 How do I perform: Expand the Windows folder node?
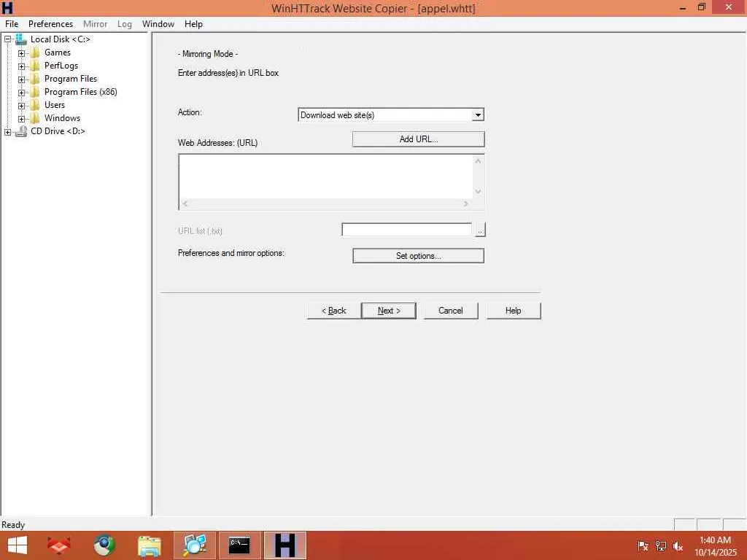[x=21, y=119]
